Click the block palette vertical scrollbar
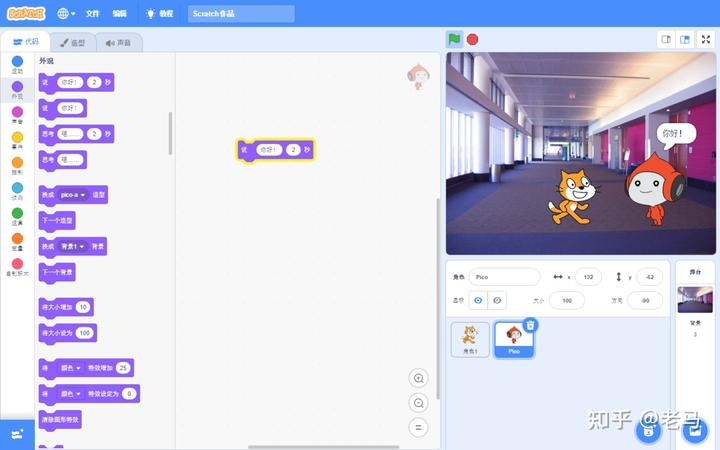 [170, 134]
